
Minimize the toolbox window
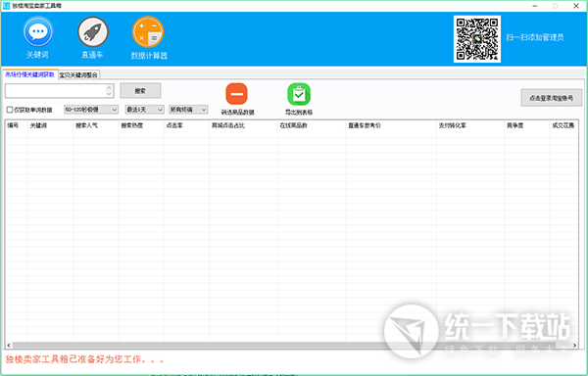click(x=535, y=6)
